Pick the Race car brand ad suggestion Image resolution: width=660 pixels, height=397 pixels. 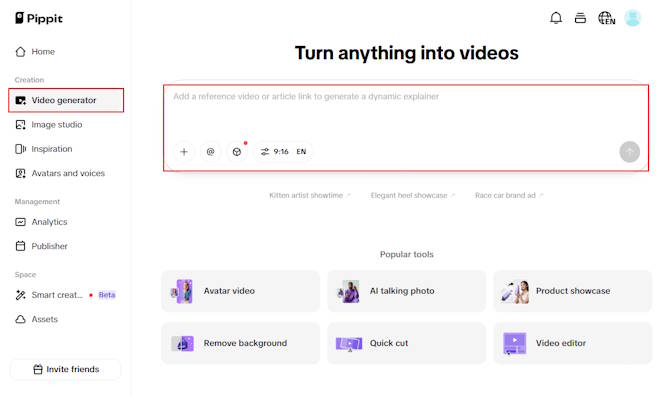(509, 195)
